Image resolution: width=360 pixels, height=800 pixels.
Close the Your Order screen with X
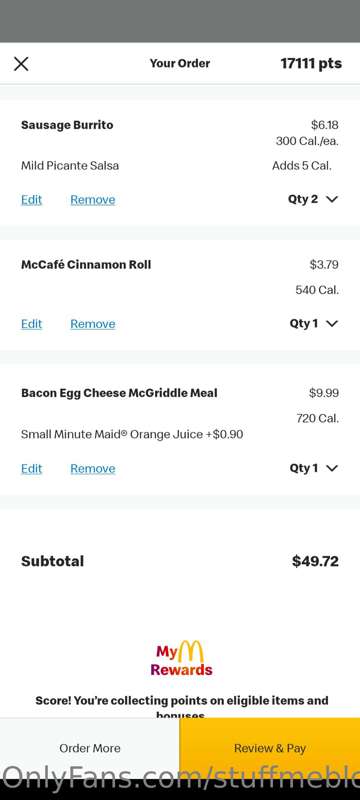pos(21,64)
